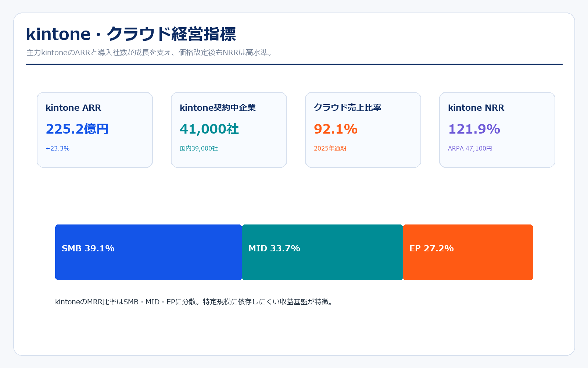Image resolution: width=588 pixels, height=368 pixels.
Task: Click the ARPA 47,100円 note
Action: tap(470, 148)
